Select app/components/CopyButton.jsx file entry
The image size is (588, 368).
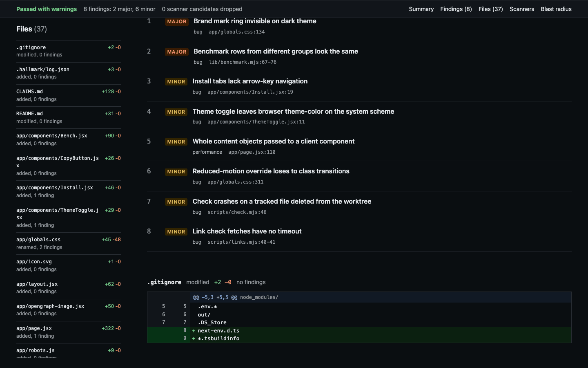tap(69, 166)
